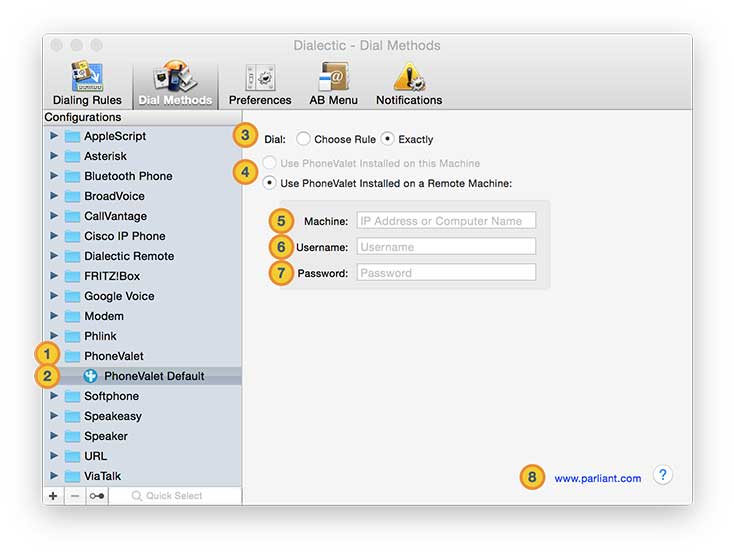Focus the Quick Select search field
The height and width of the screenshot is (555, 734).
pyautogui.click(x=175, y=496)
